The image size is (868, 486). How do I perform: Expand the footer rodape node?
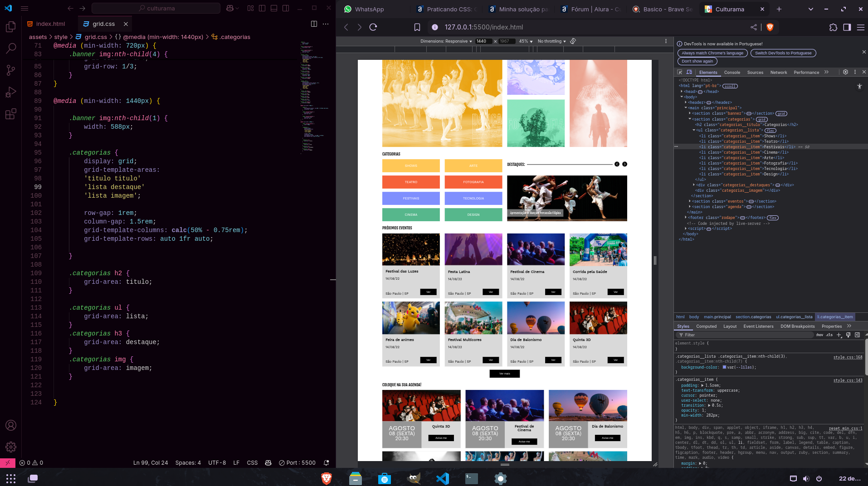[686, 218]
